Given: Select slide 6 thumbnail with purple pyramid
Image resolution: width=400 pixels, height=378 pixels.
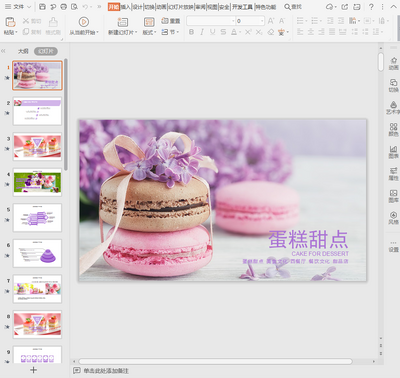Looking at the screenshot, I should point(37,253).
